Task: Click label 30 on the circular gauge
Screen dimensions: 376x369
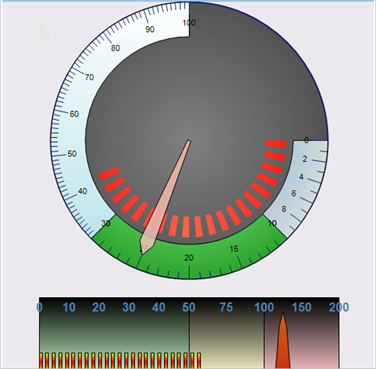Action: click(x=106, y=223)
